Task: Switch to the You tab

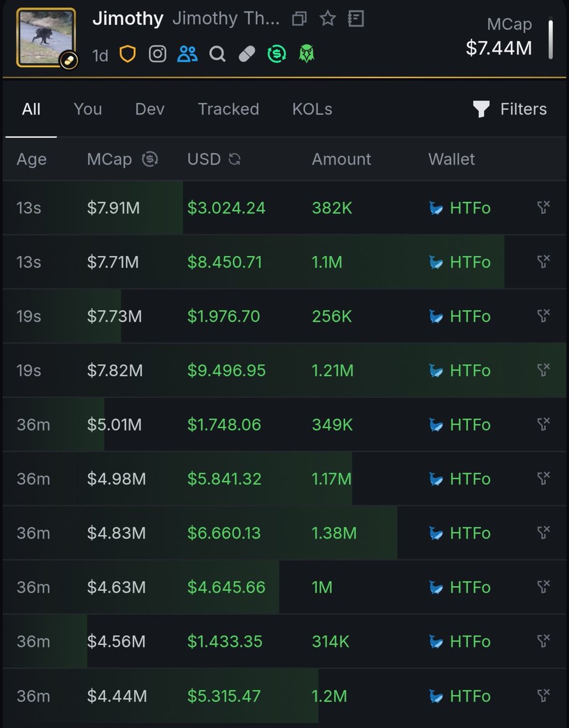Action: 88,109
